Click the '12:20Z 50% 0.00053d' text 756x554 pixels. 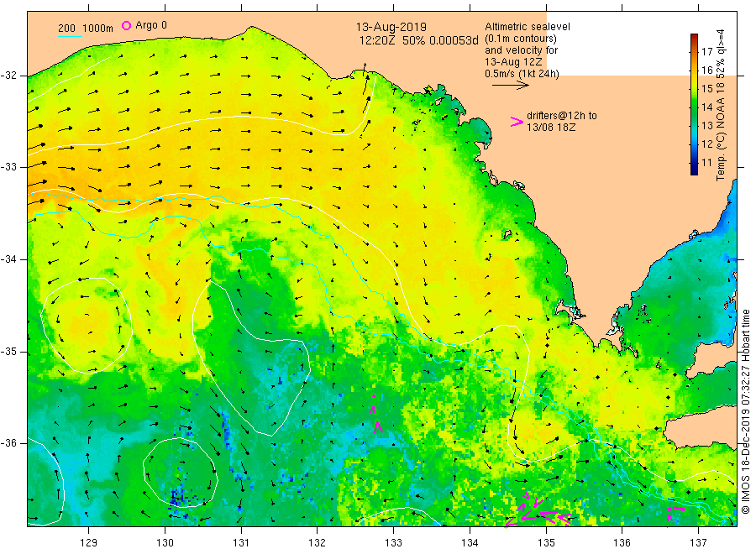pyautogui.click(x=418, y=40)
